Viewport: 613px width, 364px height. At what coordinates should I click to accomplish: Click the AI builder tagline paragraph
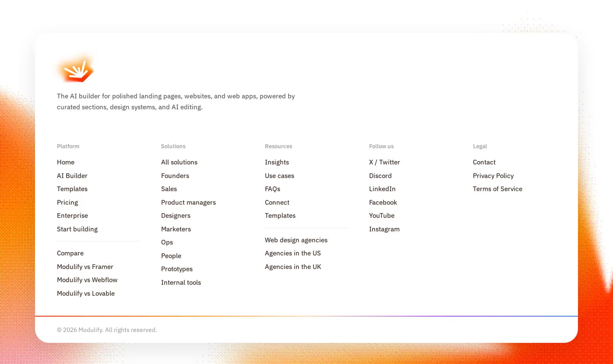click(176, 101)
